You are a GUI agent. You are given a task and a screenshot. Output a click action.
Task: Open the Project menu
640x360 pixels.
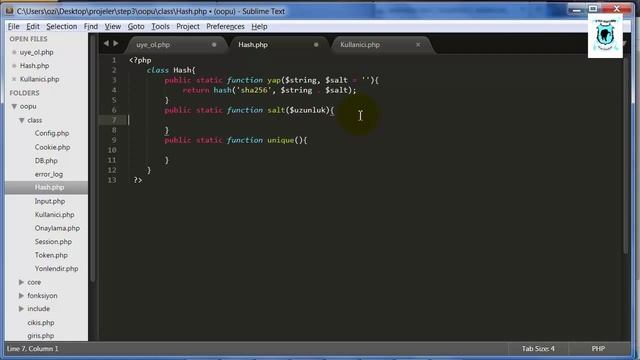[x=188, y=27]
